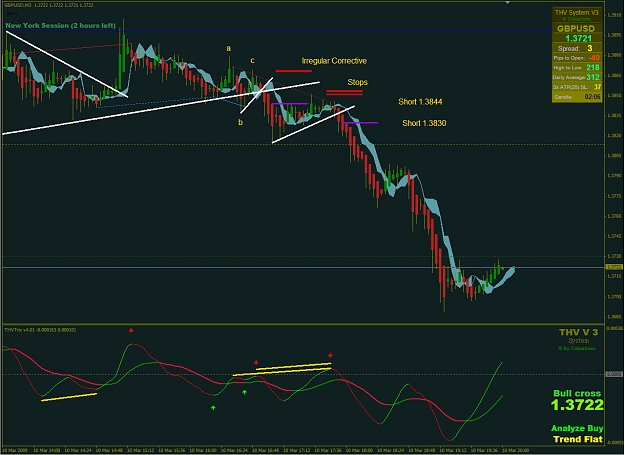Select the "Short 1.3830" annotation

[424, 123]
